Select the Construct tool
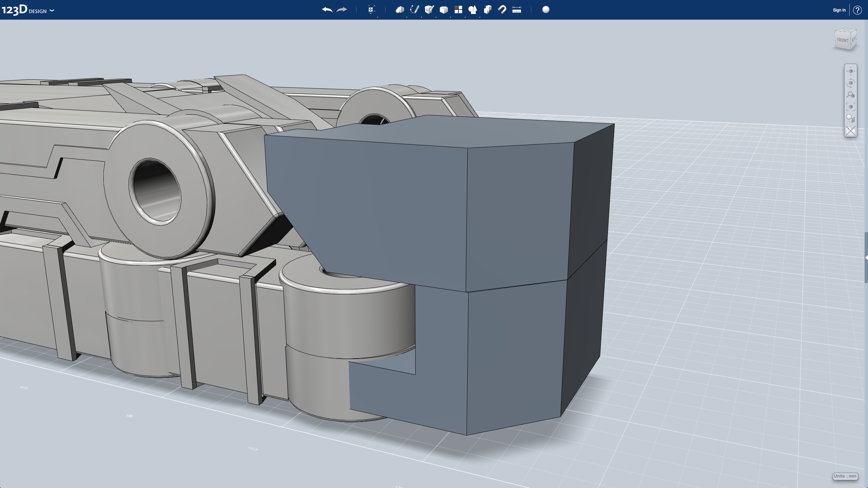Viewport: 868px width, 488px height. coord(429,10)
